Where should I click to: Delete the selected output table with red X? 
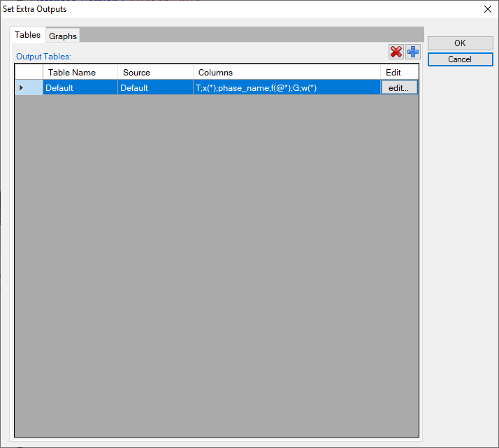click(396, 52)
